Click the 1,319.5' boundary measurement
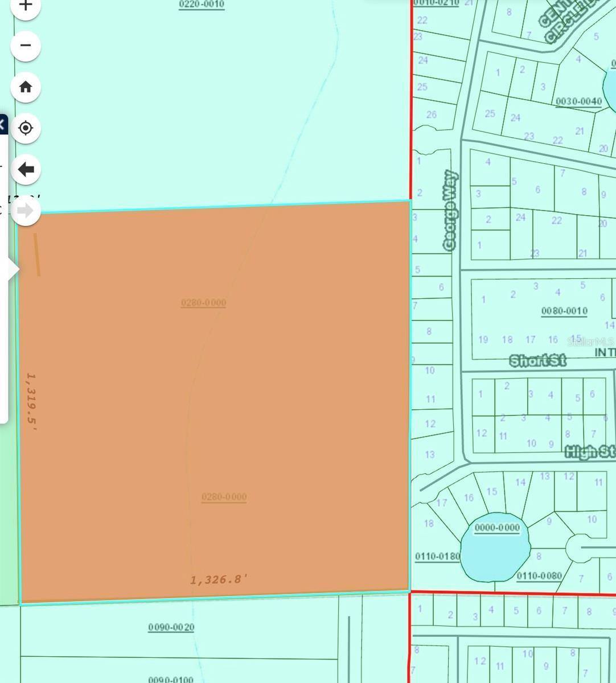 (31, 402)
